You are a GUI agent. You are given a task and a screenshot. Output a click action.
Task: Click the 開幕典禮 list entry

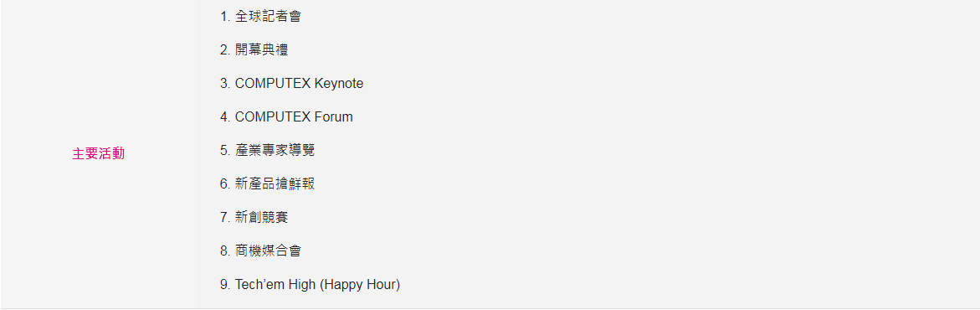pyautogui.click(x=261, y=50)
